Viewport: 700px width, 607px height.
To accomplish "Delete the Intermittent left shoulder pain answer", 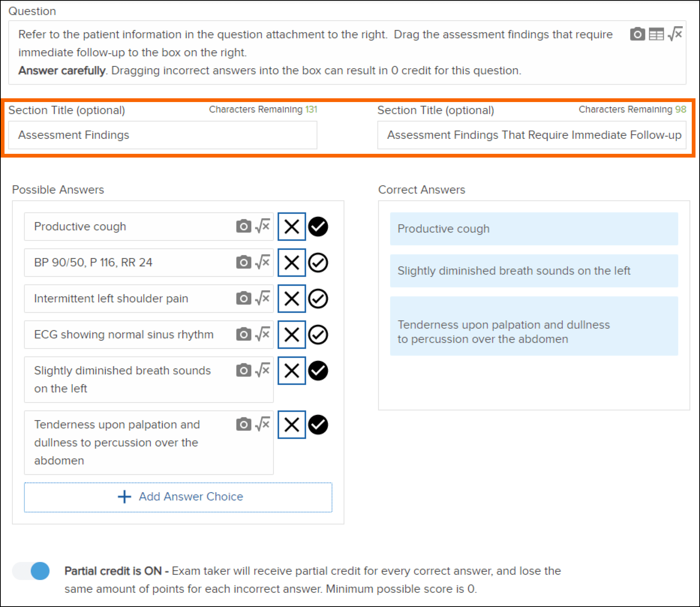I will pos(291,298).
